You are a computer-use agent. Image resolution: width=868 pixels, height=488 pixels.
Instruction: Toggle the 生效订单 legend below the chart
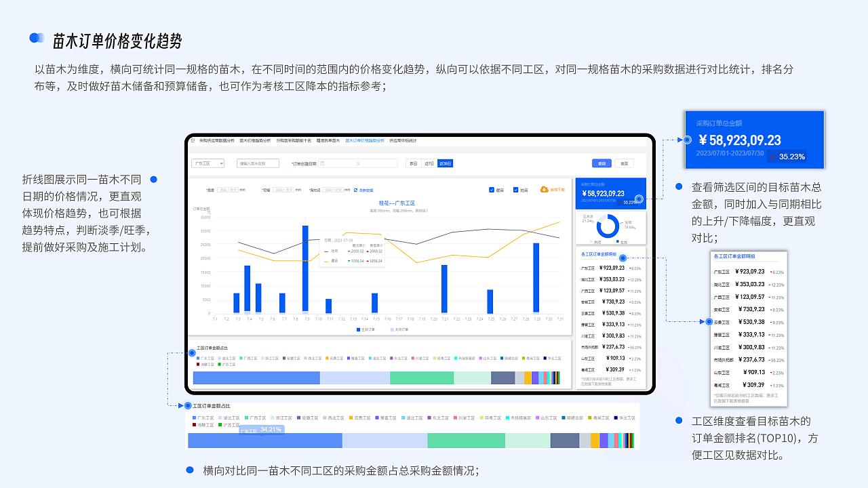pyautogui.click(x=366, y=329)
